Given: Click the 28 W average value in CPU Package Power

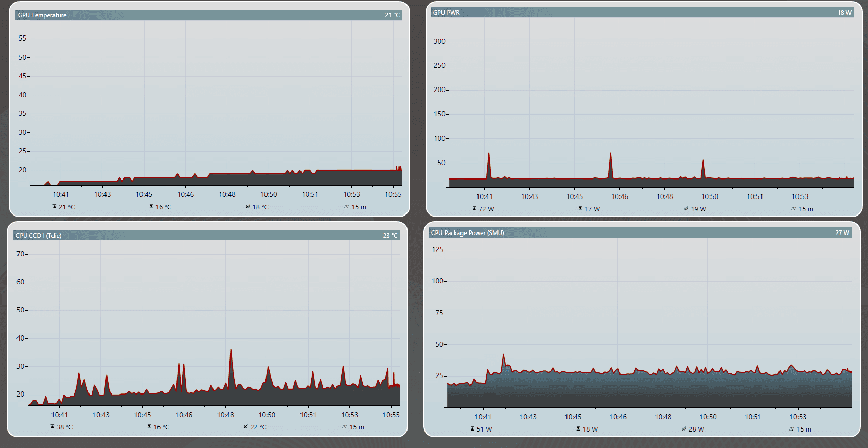Looking at the screenshot, I should (x=696, y=429).
